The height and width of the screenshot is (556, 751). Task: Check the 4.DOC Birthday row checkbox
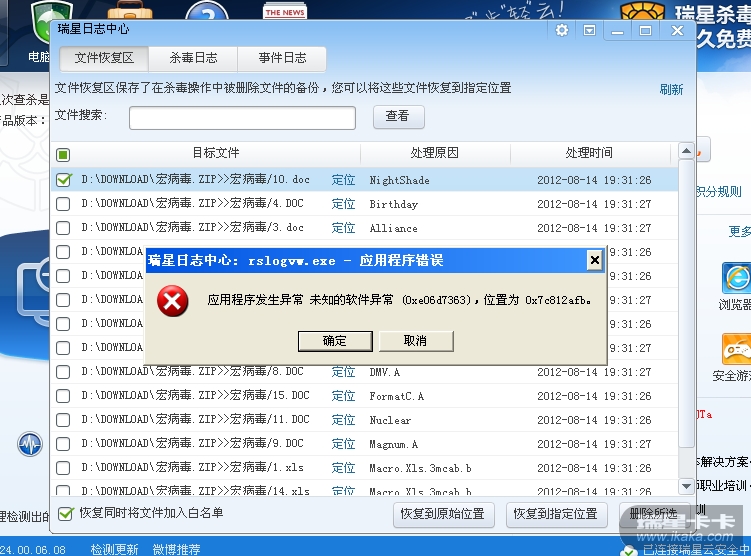[63, 204]
